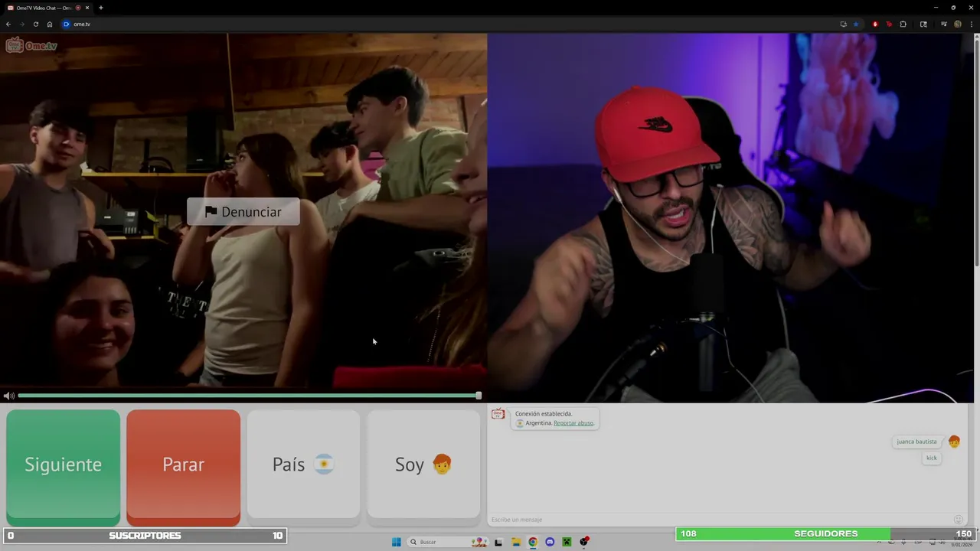Click your own webcam video feed
Screen dimensions: 980x551
729,218
